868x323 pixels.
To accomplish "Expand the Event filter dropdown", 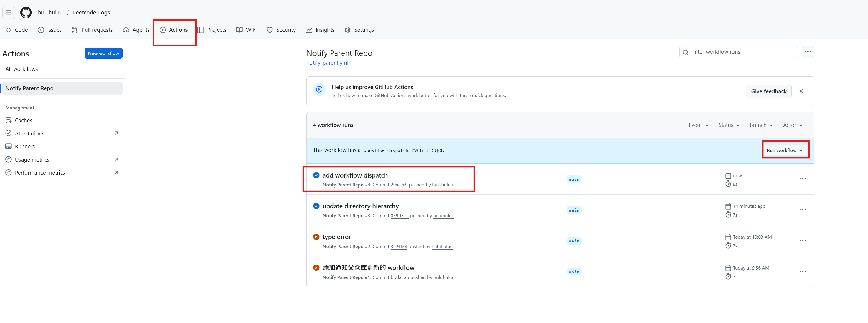I will pyautogui.click(x=698, y=125).
